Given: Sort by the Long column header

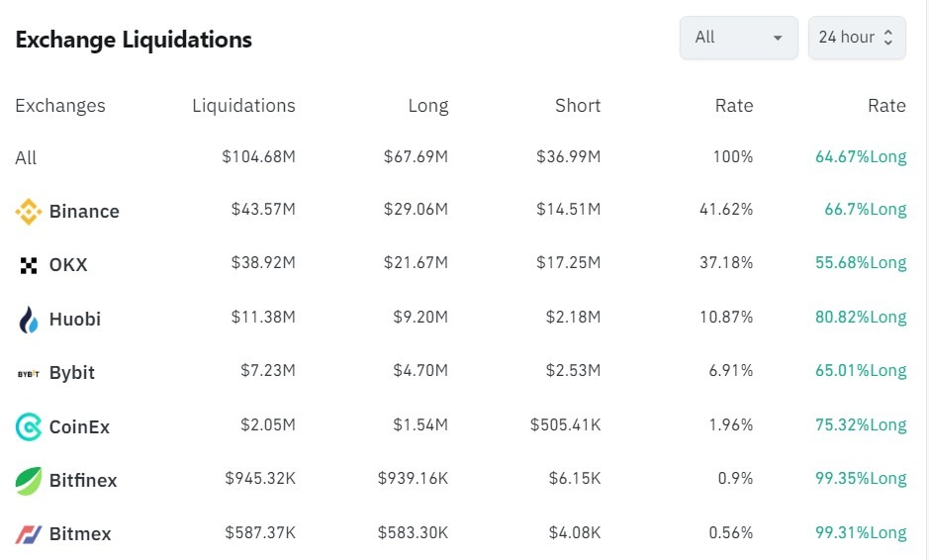Looking at the screenshot, I should pos(427,106).
